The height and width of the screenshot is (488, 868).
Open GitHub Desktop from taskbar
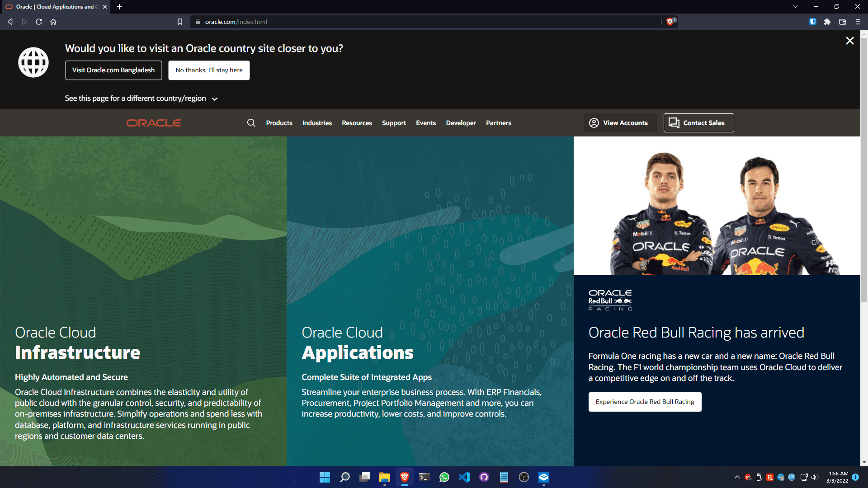[484, 477]
